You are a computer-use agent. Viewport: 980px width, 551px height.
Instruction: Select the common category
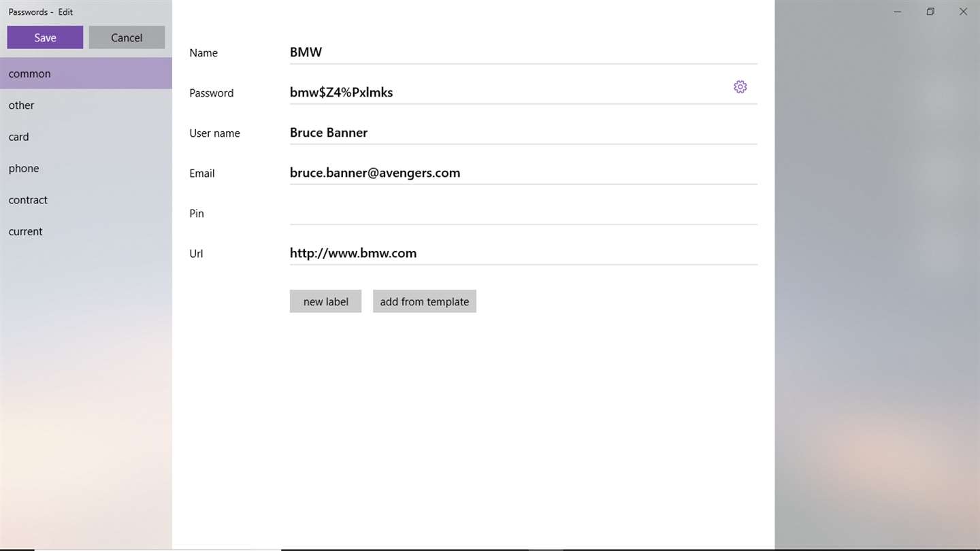tap(86, 73)
